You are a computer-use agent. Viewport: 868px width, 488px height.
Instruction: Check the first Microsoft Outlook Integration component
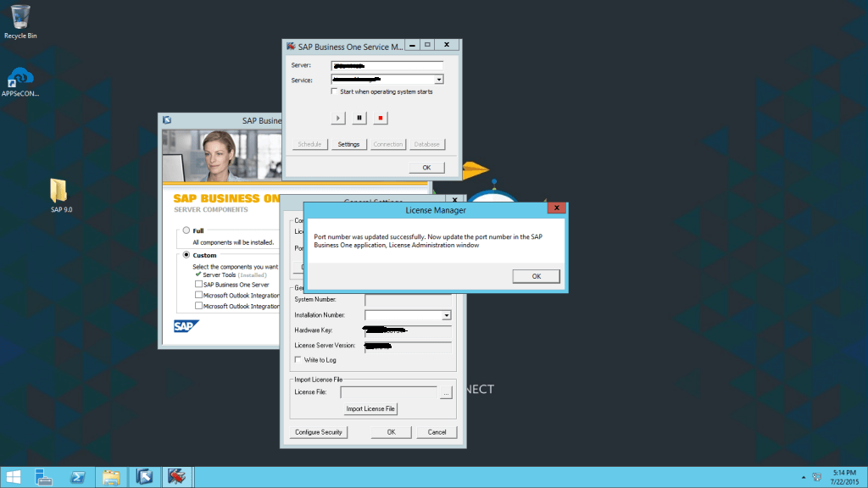pos(198,295)
